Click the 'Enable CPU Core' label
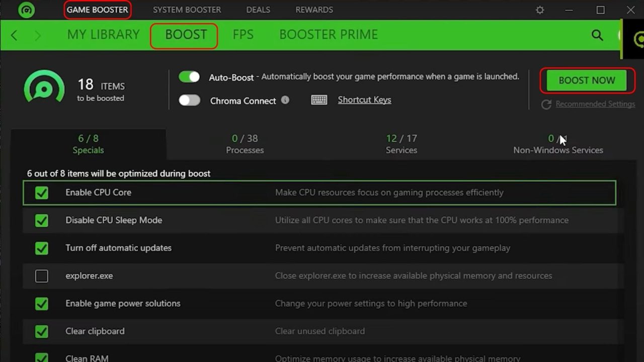Screen dimensions: 644x362 [98, 193]
